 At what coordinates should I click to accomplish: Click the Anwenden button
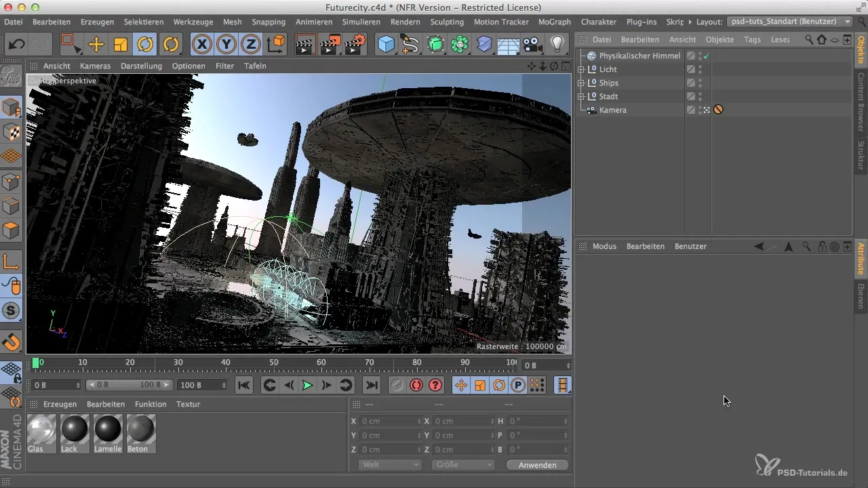tap(538, 465)
